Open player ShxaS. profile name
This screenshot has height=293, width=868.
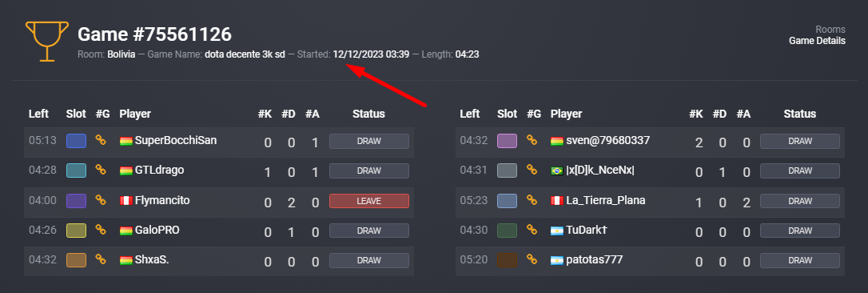152,259
